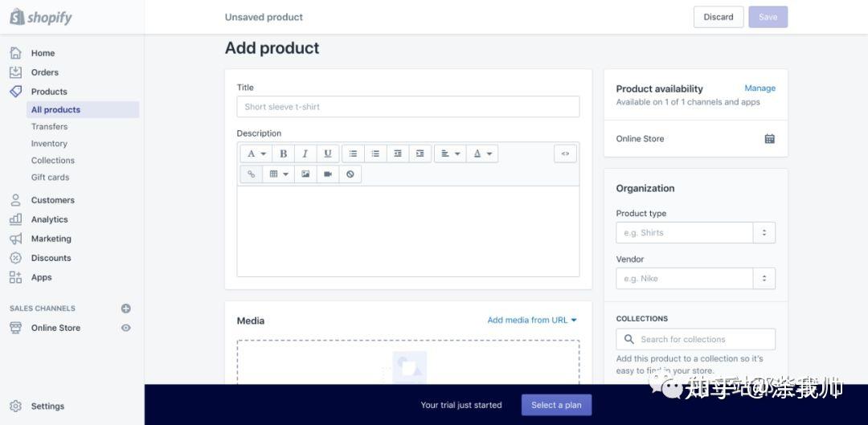Insert video into the description

328,174
